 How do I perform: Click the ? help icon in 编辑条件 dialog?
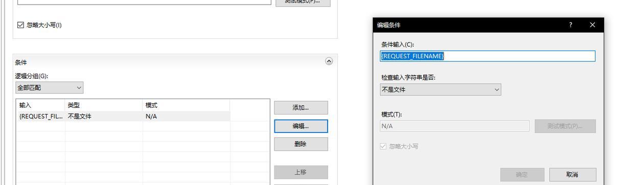(570, 25)
